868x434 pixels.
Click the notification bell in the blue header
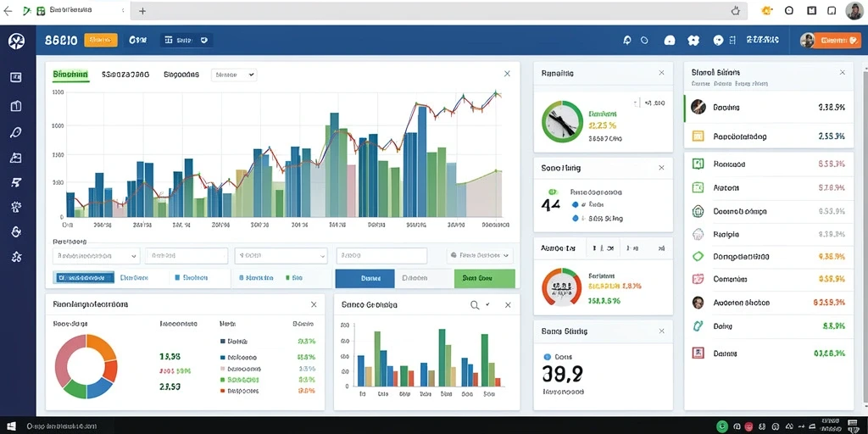pos(627,41)
